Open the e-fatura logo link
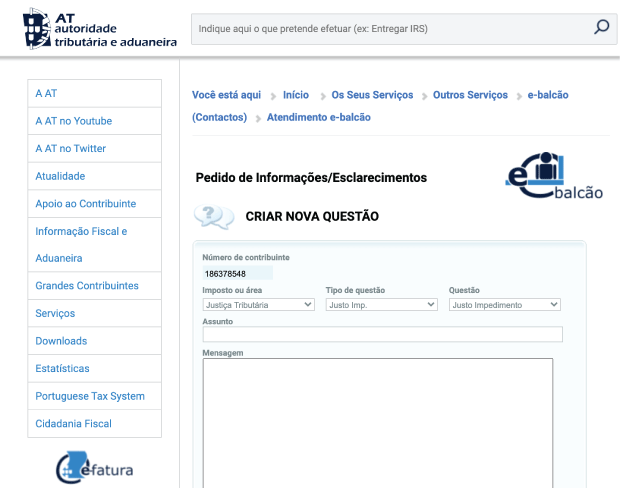This screenshot has height=488, width=620. click(x=95, y=467)
